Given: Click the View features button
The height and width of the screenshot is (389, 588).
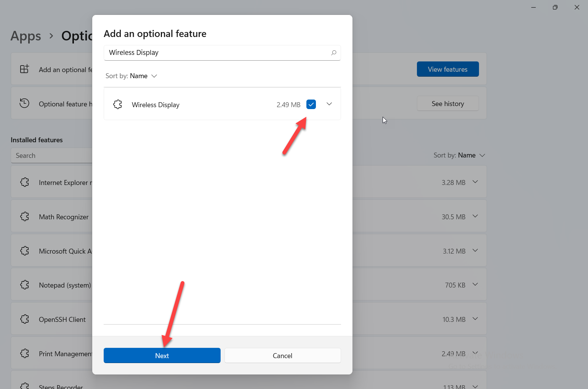Looking at the screenshot, I should pos(447,69).
